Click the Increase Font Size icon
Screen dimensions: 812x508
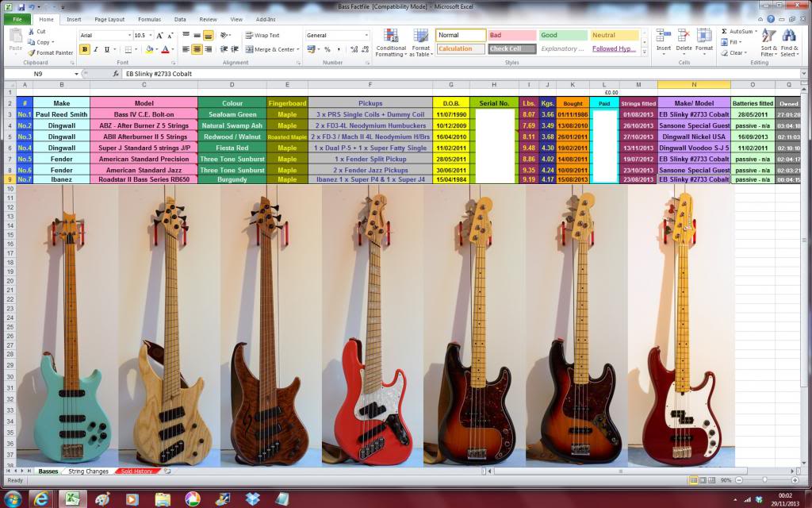point(159,35)
